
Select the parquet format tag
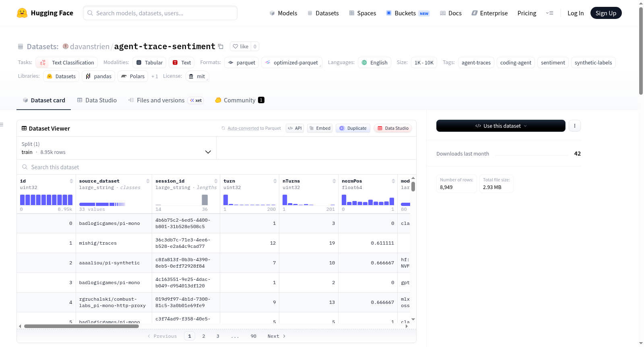[242, 62]
